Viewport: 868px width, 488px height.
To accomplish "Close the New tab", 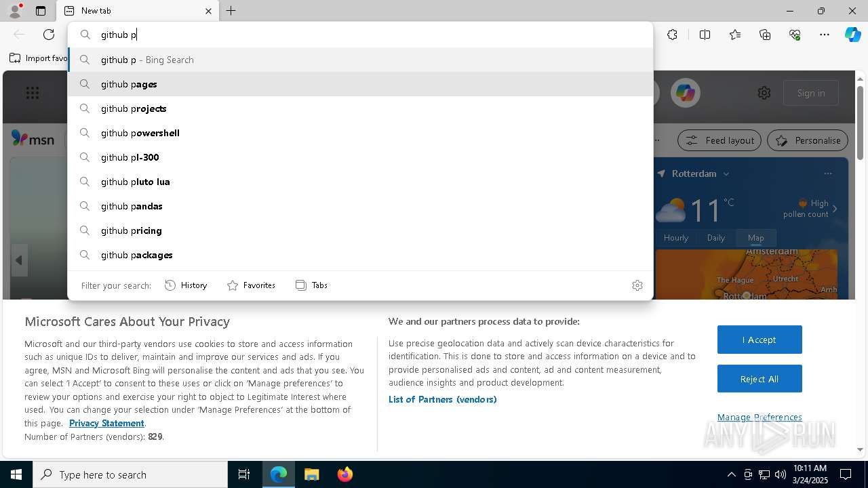I will [208, 11].
